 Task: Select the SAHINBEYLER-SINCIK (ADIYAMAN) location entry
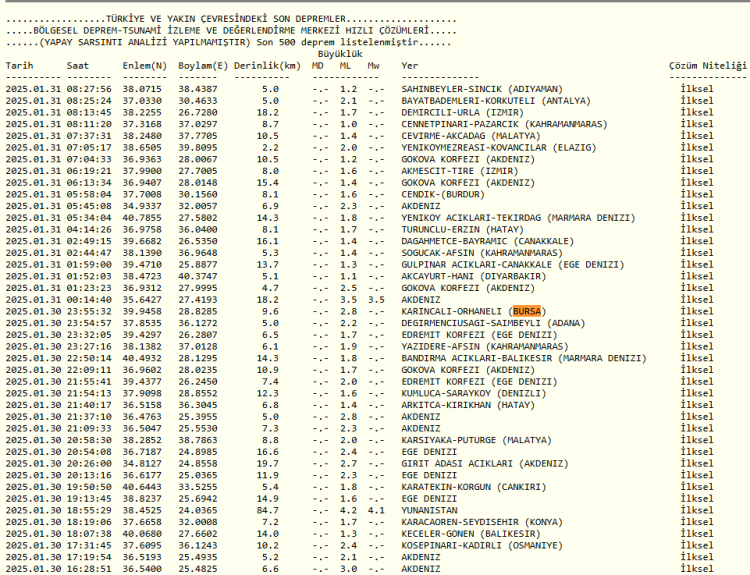pyautogui.click(x=481, y=89)
